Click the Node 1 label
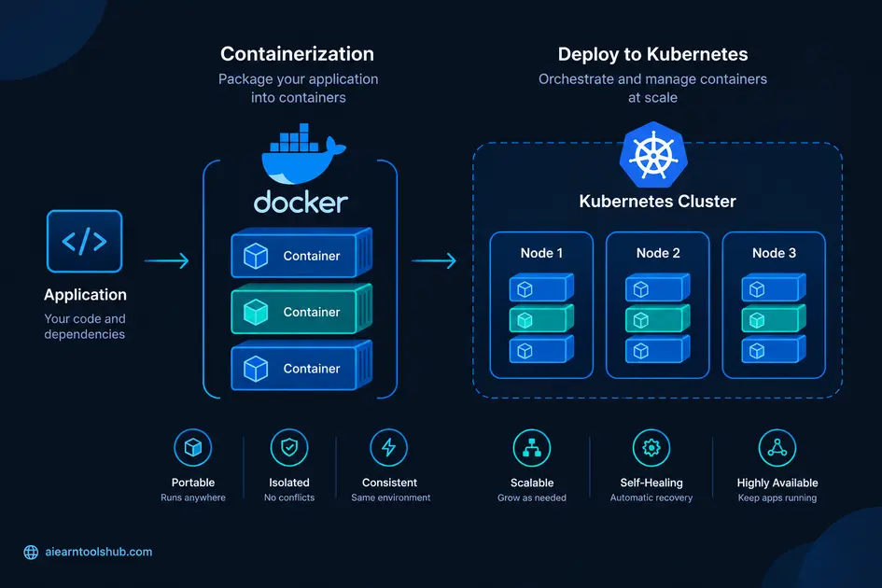 (541, 253)
